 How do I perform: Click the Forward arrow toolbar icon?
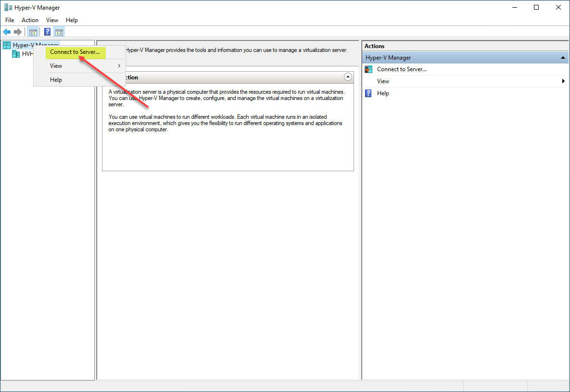tap(17, 32)
